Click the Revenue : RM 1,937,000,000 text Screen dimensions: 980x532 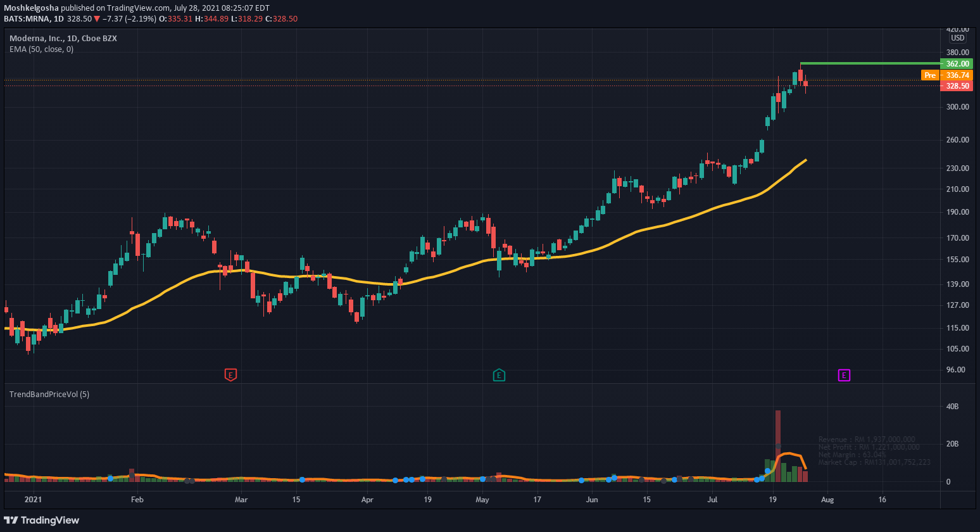[x=867, y=440]
